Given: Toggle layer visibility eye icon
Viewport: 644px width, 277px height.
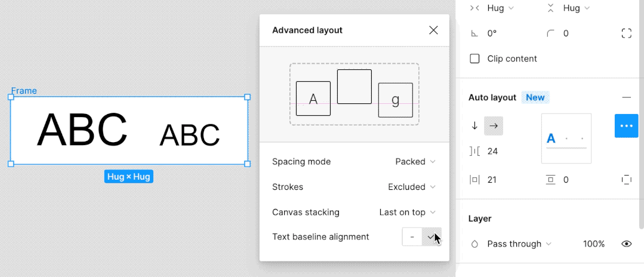Looking at the screenshot, I should pos(626,244).
